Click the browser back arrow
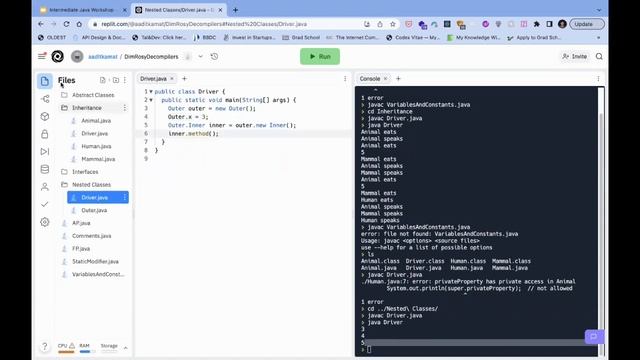640x360 pixels. point(41,24)
